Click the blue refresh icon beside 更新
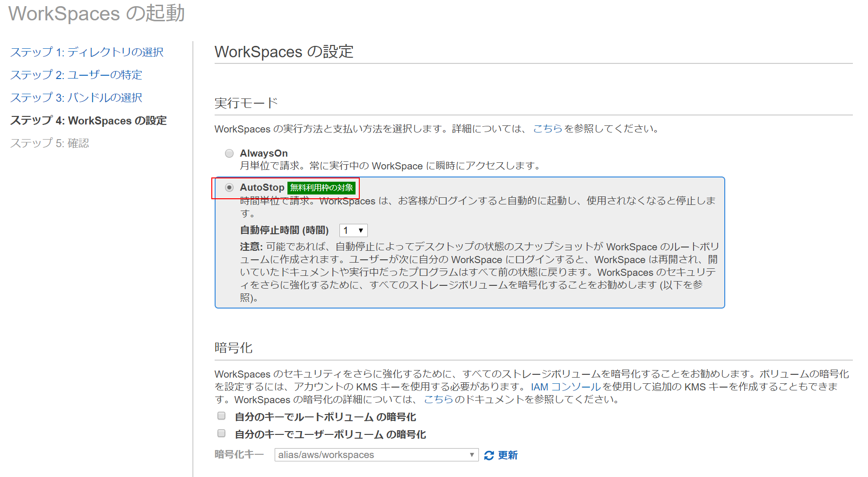Viewport: 868px width, 477px height. point(489,455)
